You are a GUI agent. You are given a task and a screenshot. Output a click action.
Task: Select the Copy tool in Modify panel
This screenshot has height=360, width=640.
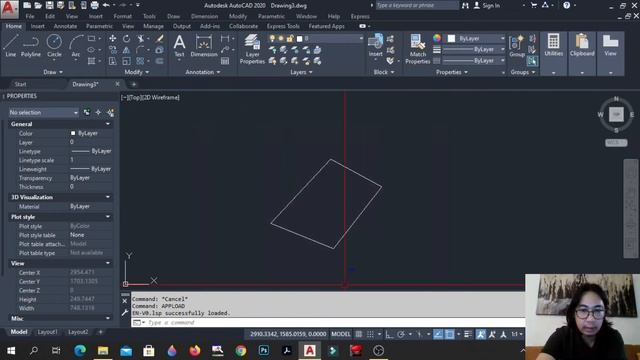(x=113, y=50)
